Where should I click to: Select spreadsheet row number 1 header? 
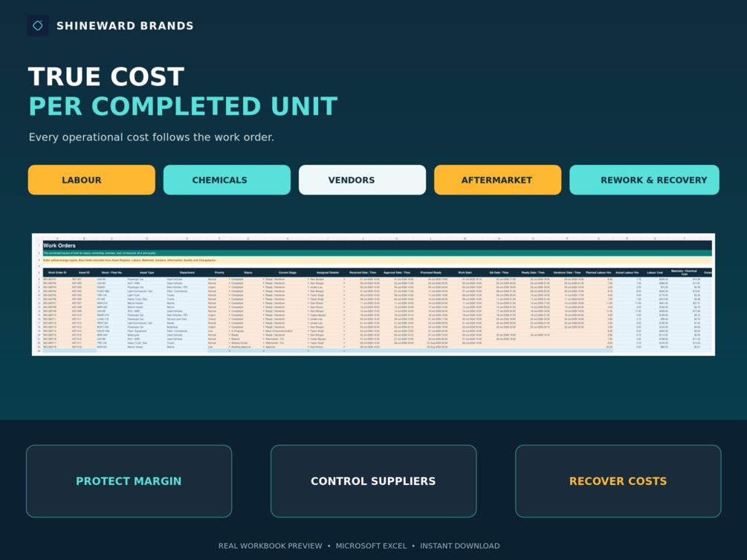39,246
